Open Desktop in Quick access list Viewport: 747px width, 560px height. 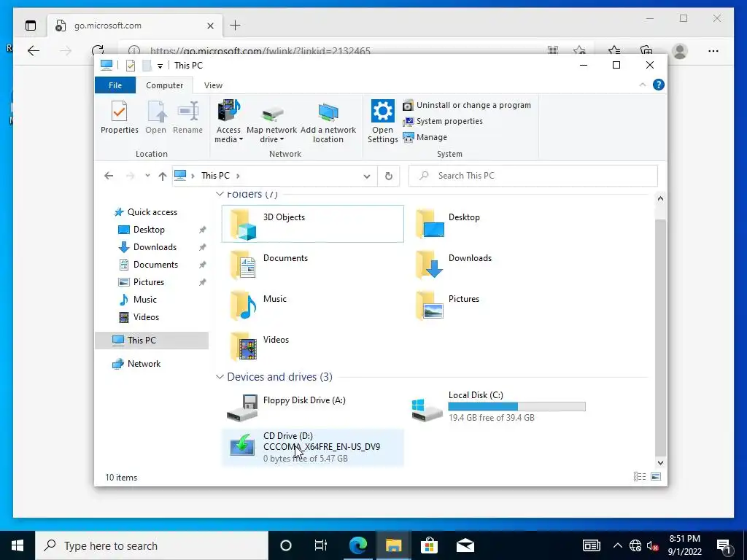(149, 230)
